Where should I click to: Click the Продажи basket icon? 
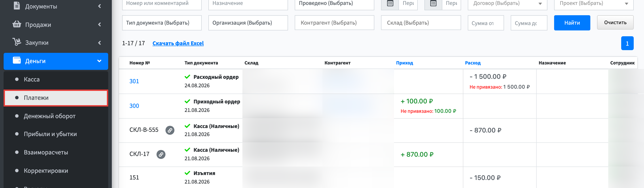17,24
